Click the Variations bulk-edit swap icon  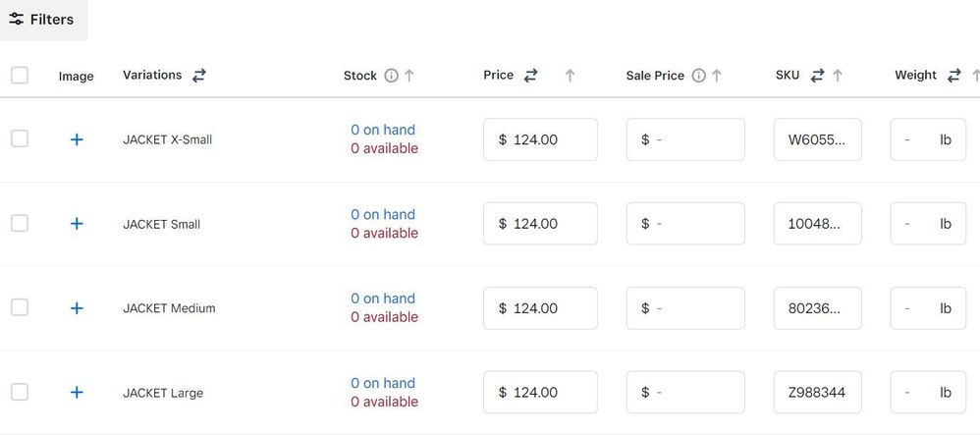(x=199, y=75)
